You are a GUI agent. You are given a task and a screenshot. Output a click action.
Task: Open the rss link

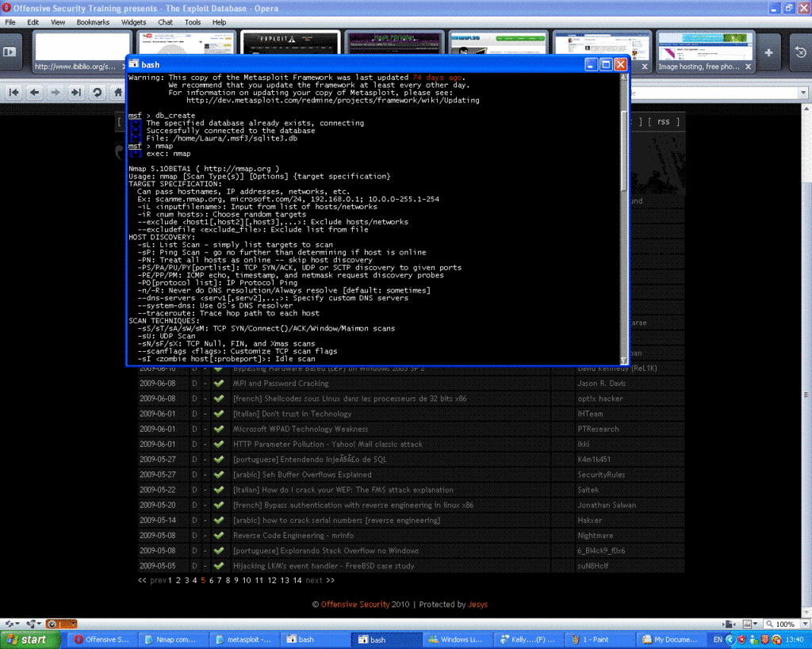tap(664, 121)
